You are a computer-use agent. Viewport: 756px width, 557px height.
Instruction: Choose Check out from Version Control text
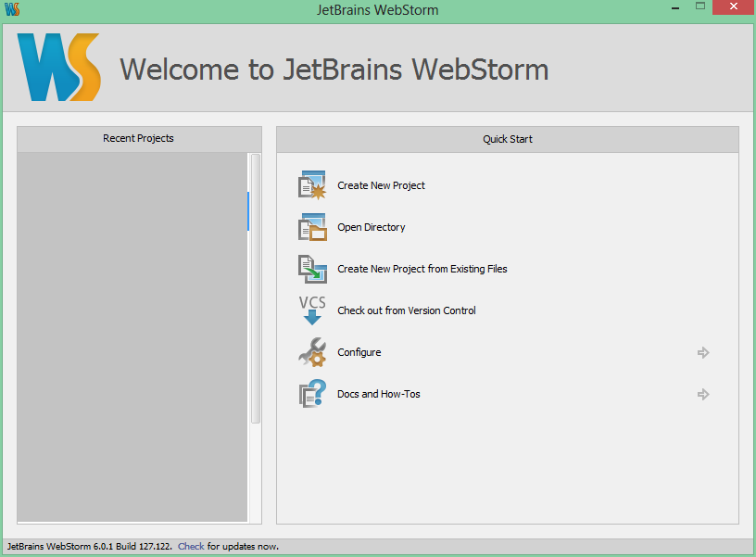coord(406,310)
